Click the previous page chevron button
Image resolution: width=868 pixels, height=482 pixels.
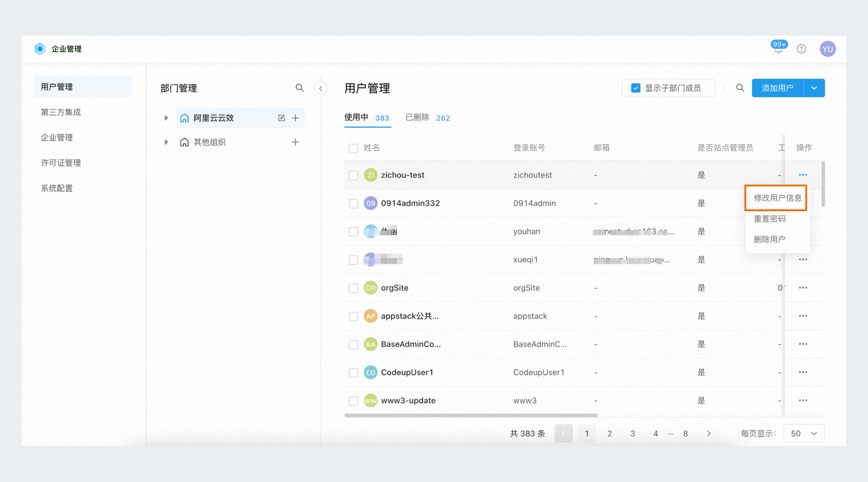[563, 433]
